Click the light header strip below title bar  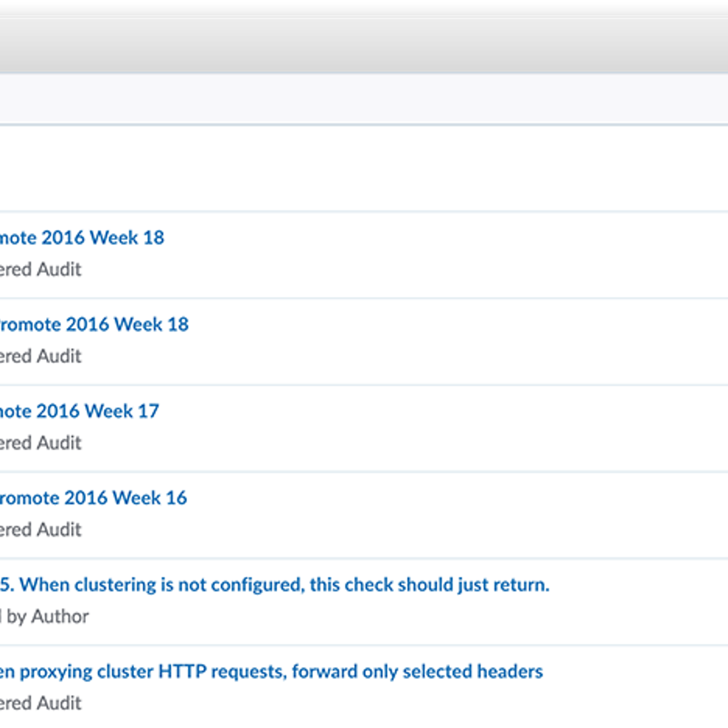[x=364, y=98]
